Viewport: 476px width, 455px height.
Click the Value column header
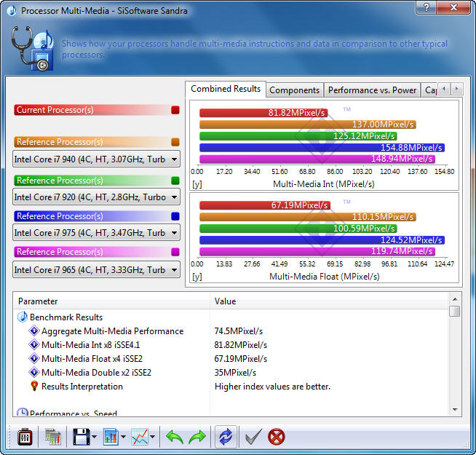point(329,301)
